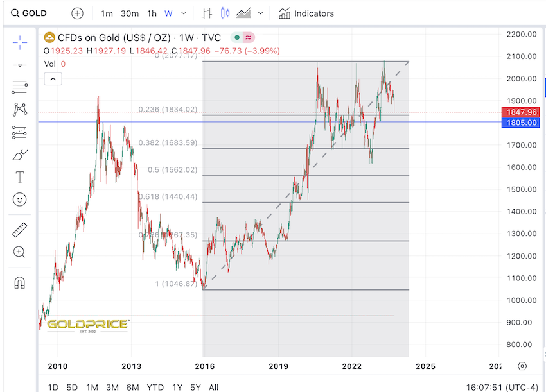Set range to 5Y
This screenshot has height=392, width=546.
pos(196,387)
